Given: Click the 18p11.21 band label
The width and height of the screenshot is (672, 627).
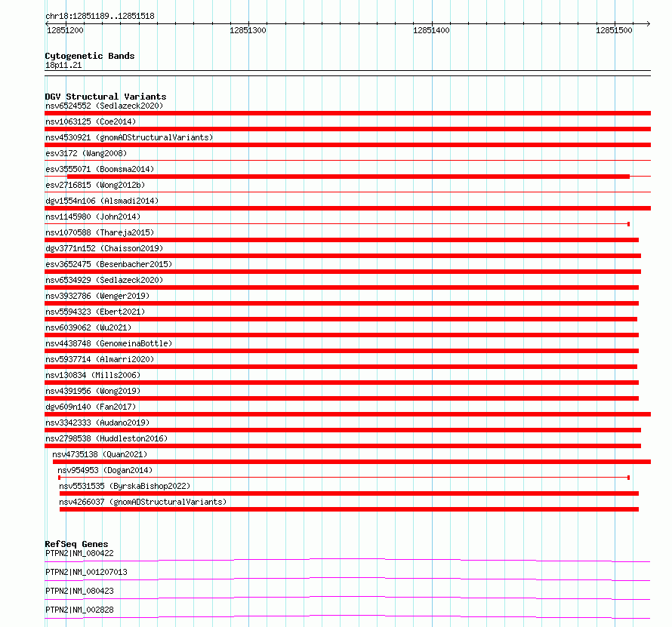Looking at the screenshot, I should (63, 65).
